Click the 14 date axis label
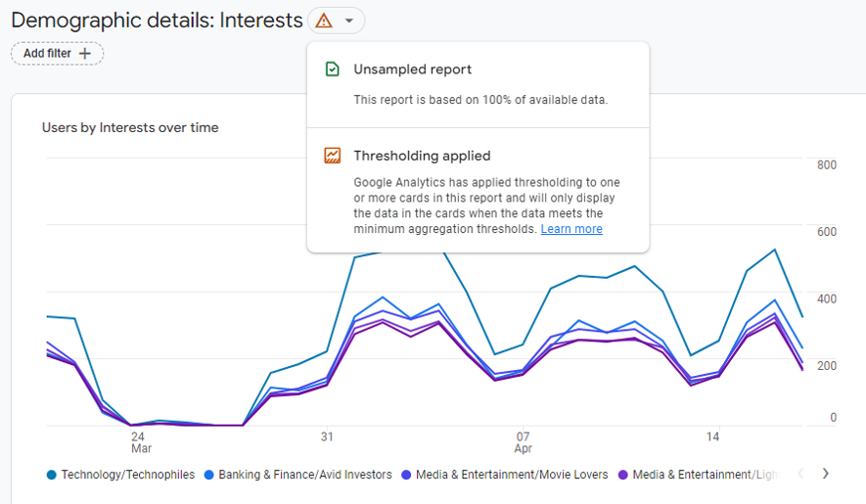 tap(712, 436)
